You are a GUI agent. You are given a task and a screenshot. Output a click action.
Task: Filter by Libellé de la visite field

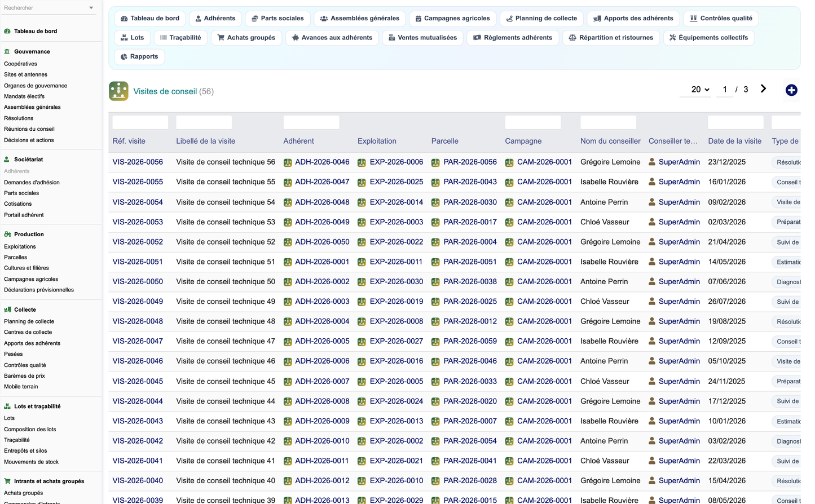(204, 122)
